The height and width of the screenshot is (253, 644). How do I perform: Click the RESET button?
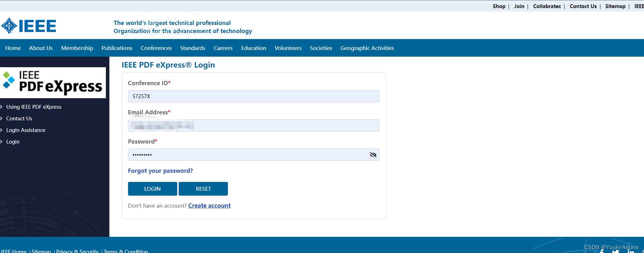pos(203,189)
